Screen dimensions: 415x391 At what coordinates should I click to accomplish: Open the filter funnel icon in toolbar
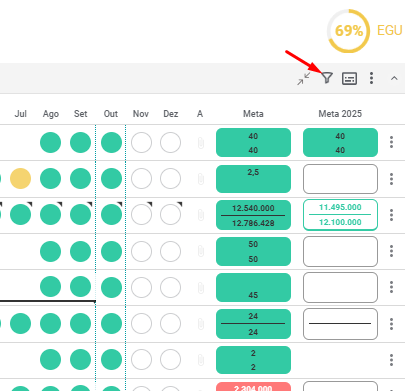(327, 78)
